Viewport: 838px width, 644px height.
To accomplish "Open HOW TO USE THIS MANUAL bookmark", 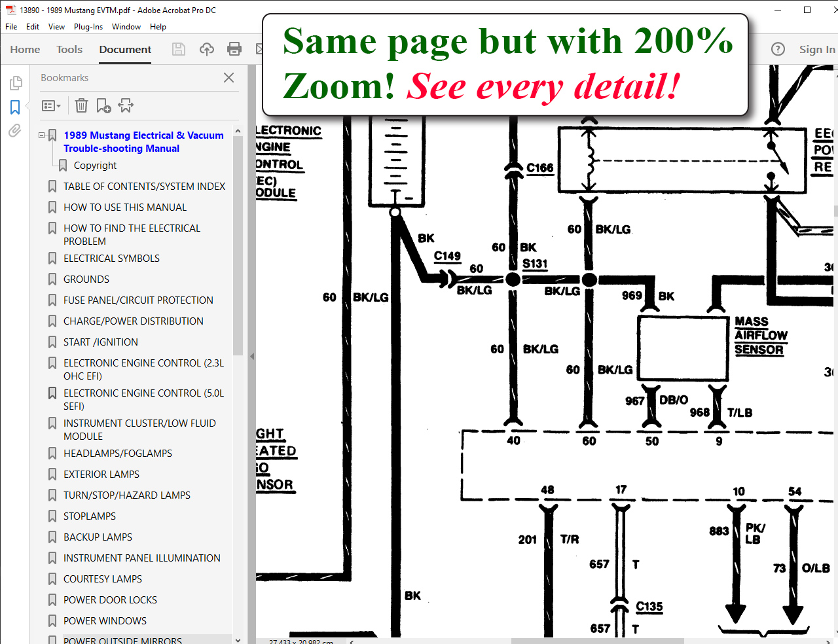I will 125,207.
